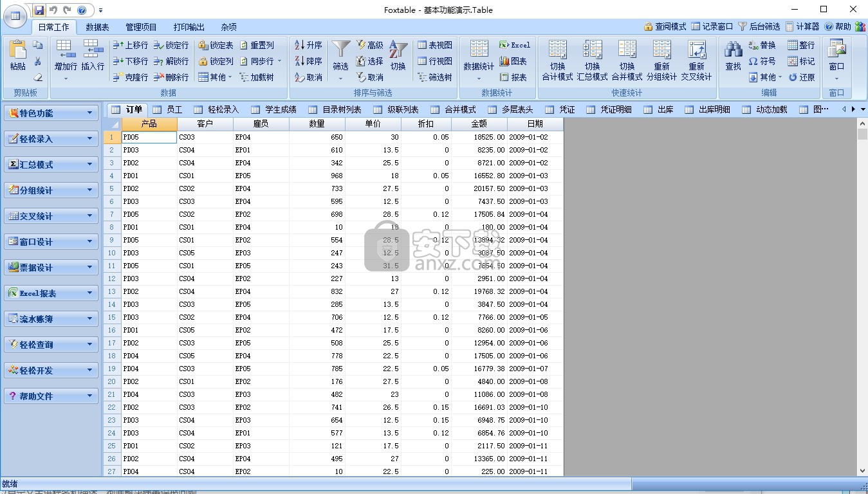Click the 升序 ascending sort icon
The width and height of the screenshot is (868, 494).
click(308, 45)
